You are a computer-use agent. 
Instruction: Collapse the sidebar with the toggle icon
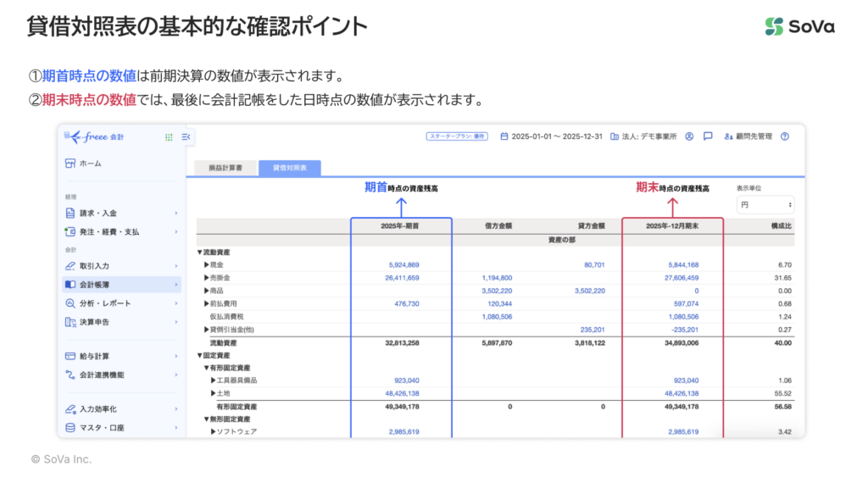click(x=186, y=136)
